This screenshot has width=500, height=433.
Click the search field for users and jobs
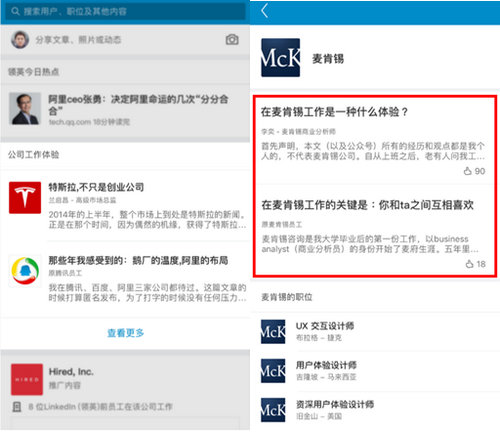tap(125, 11)
